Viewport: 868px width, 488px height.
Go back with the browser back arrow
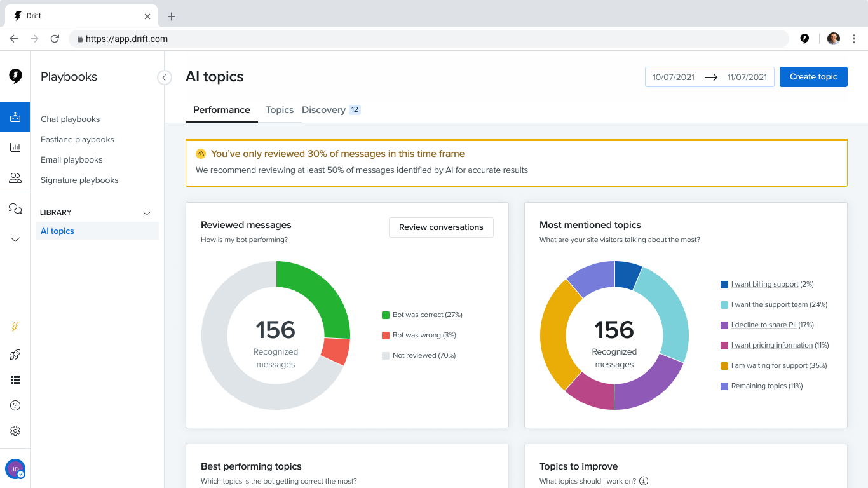[x=14, y=39]
